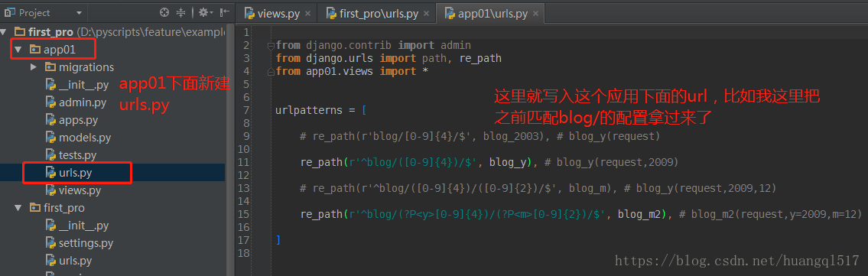Select the inner first_pro package folder
This screenshot has height=276, width=868.
click(64, 208)
